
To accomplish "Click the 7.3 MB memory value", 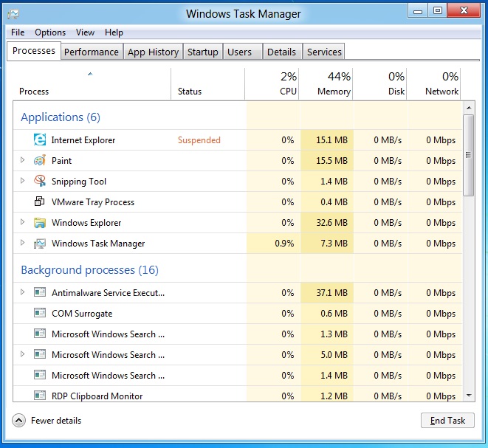I will click(334, 244).
